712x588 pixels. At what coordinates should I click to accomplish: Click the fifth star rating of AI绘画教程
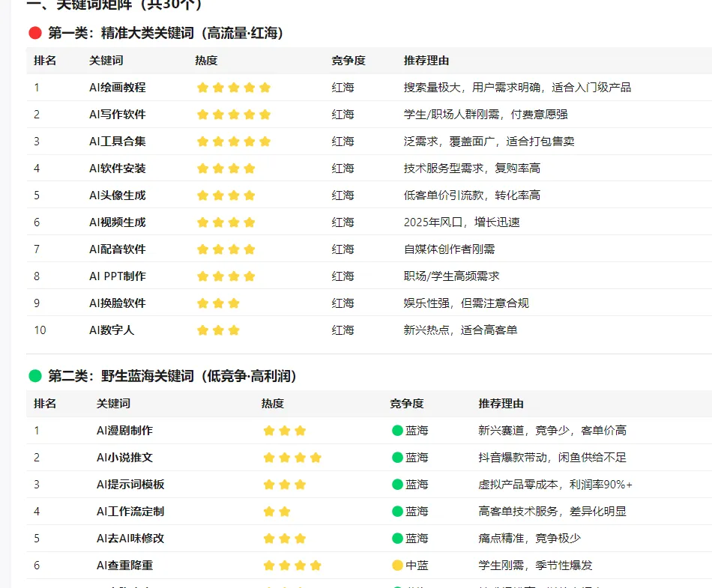265,87
